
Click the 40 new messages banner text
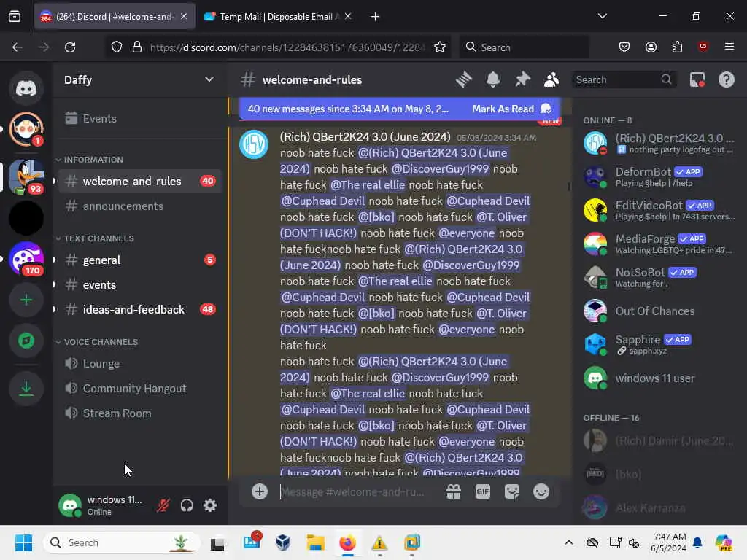click(348, 109)
